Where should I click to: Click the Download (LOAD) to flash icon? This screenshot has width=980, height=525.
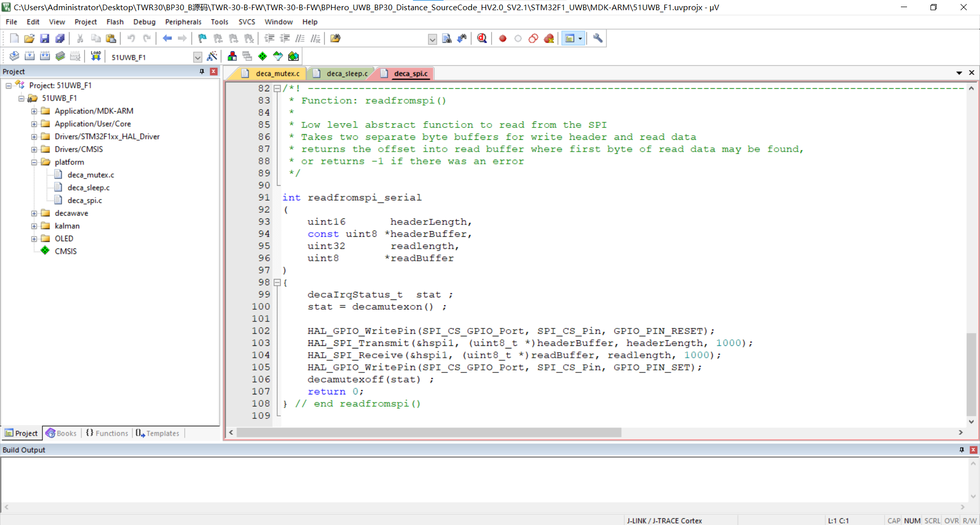tap(95, 56)
